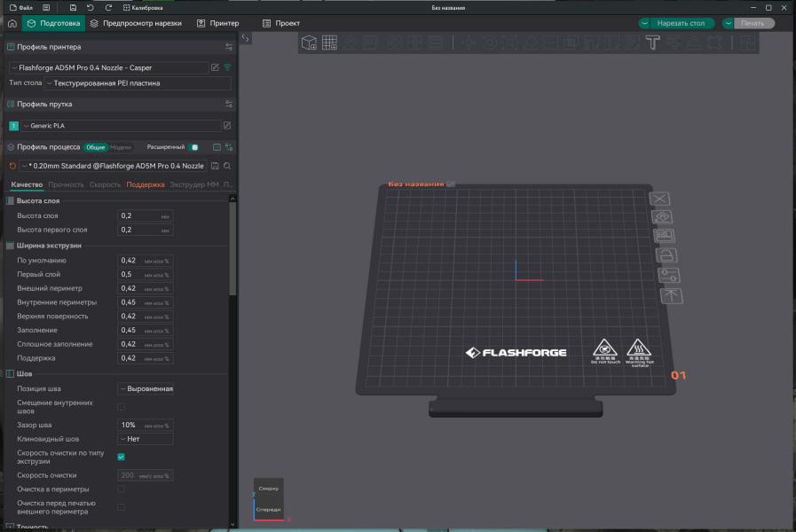Click the Add model cube icon
The image size is (796, 532).
(309, 43)
